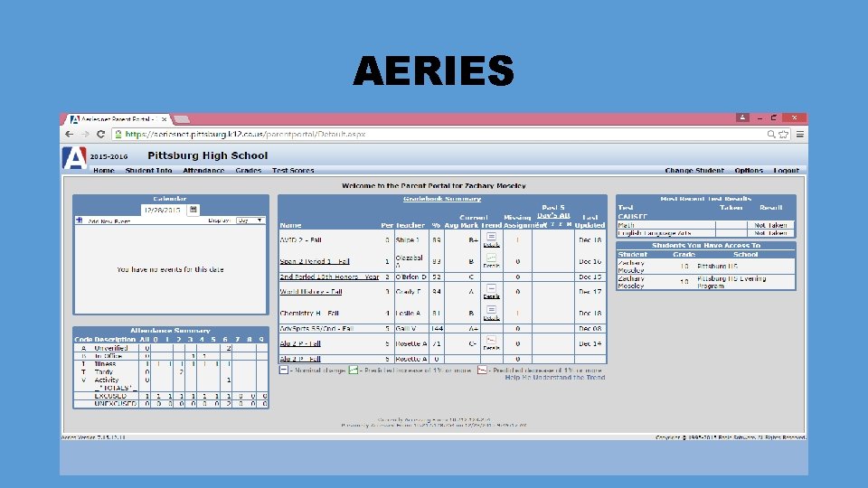
Task: Click the Chemistry H - Fall class name
Action: (309, 314)
